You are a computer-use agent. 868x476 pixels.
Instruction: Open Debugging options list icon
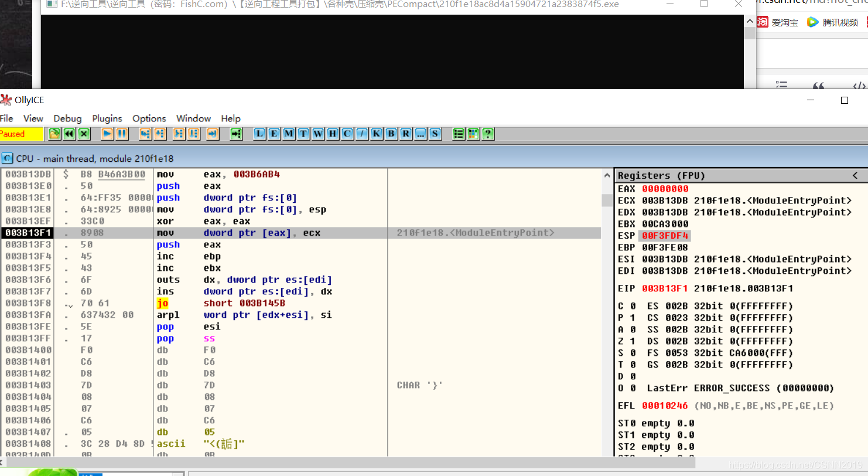point(459,134)
